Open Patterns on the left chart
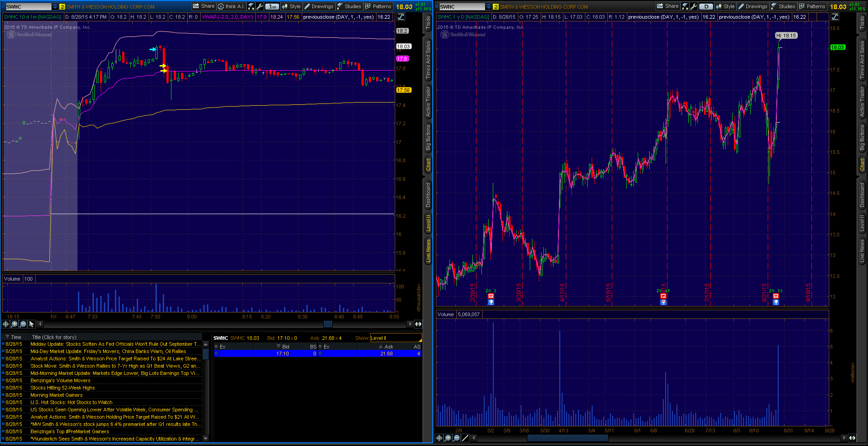This screenshot has height=446, width=868. [378, 6]
